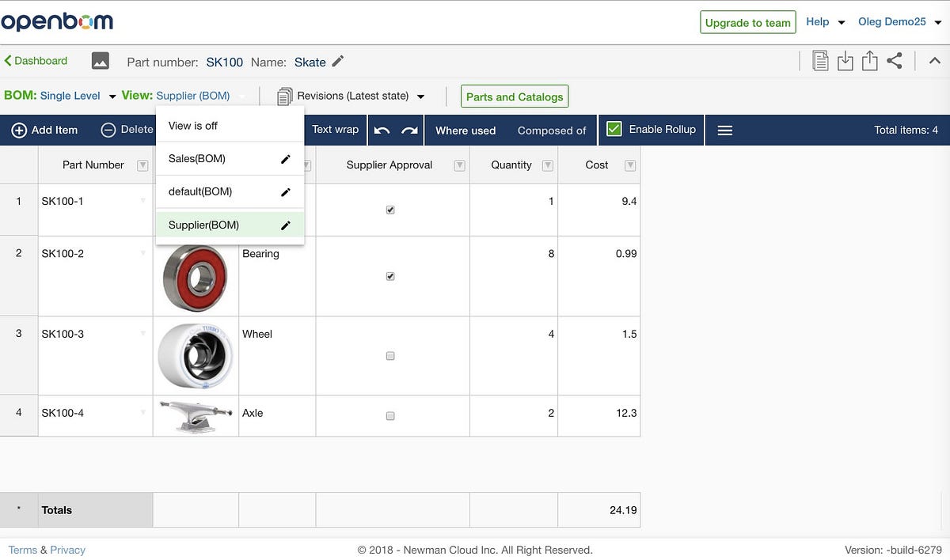
Task: Edit the Sales(BOM) view with pencil icon
Action: tap(285, 158)
